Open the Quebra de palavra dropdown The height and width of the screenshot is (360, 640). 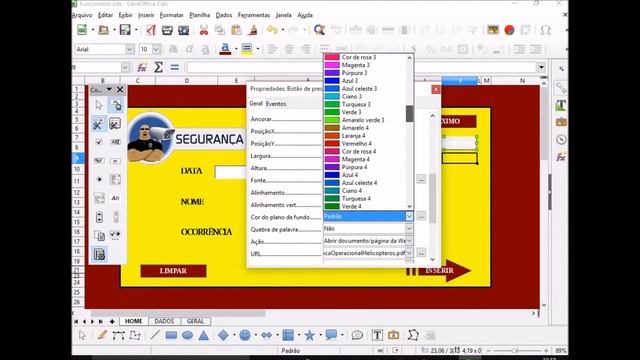point(409,229)
